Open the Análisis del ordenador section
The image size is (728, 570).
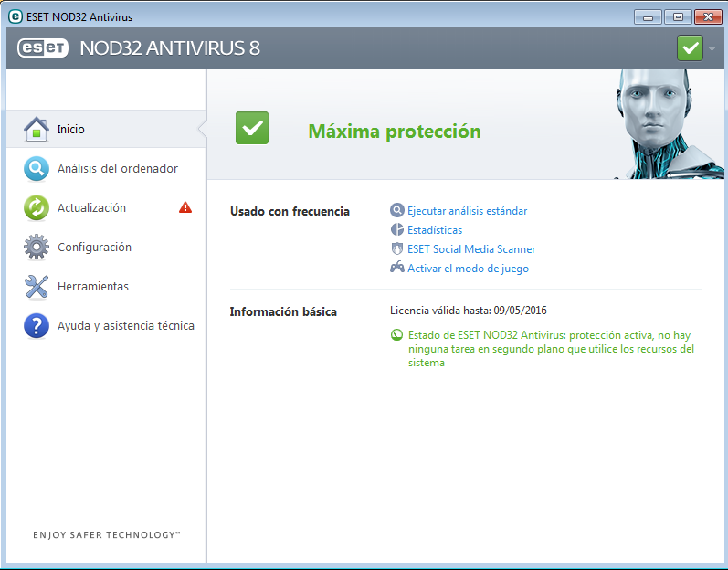tap(117, 169)
